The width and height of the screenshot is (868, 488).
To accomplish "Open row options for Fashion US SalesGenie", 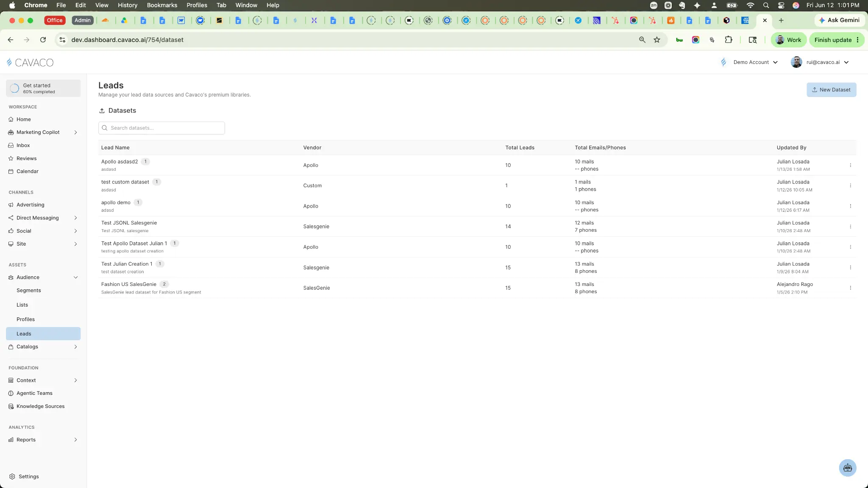I will pos(850,288).
